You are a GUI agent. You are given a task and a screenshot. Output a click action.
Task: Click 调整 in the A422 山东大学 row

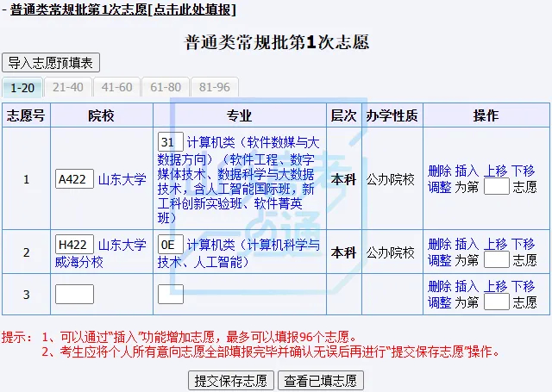(x=439, y=187)
